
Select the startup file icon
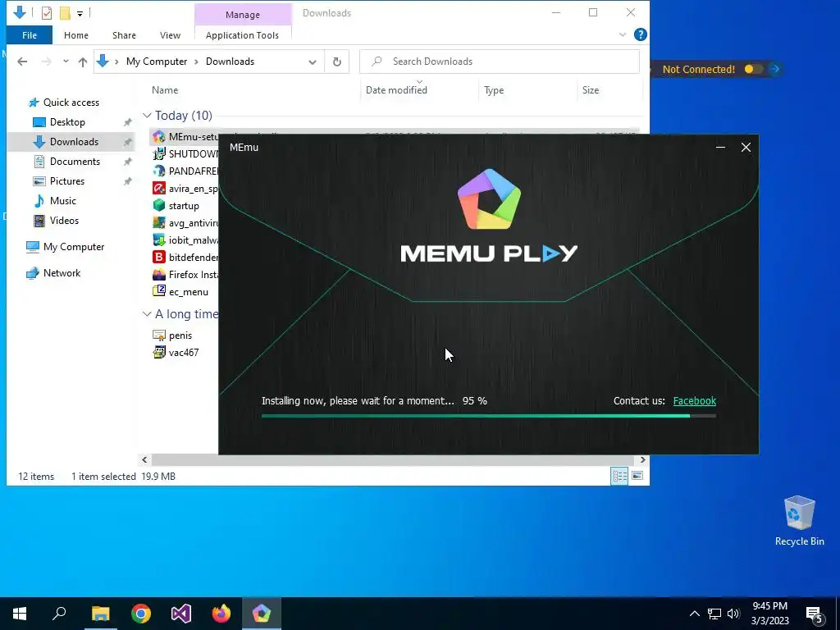pos(158,205)
